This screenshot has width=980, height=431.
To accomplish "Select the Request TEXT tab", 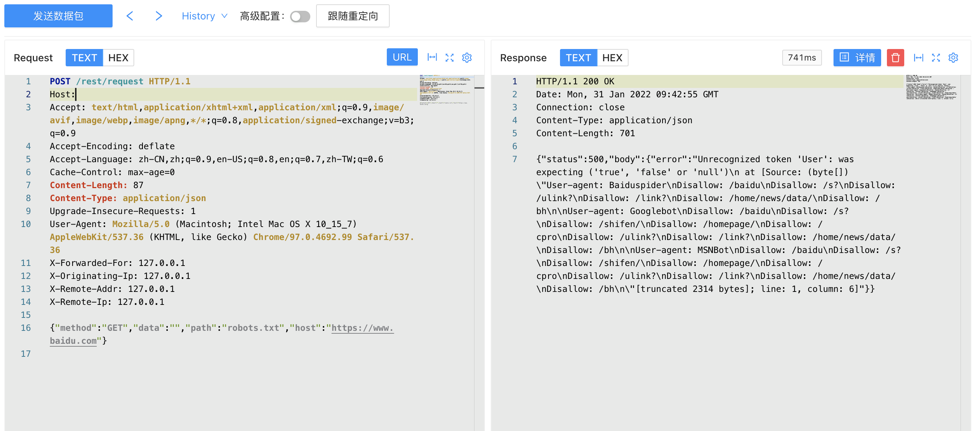I will (x=84, y=57).
